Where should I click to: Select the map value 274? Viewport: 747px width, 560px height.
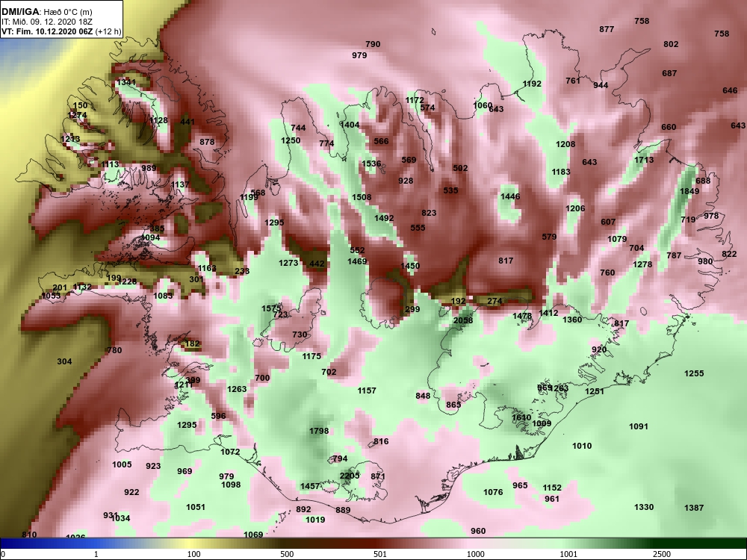tap(495, 302)
